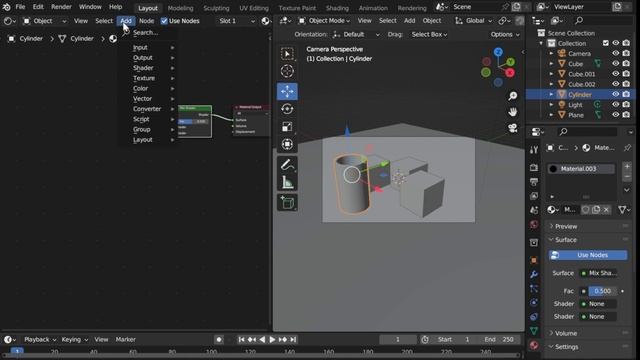Click the new material copy icon
This screenshot has height=360, width=640.
(x=596, y=209)
